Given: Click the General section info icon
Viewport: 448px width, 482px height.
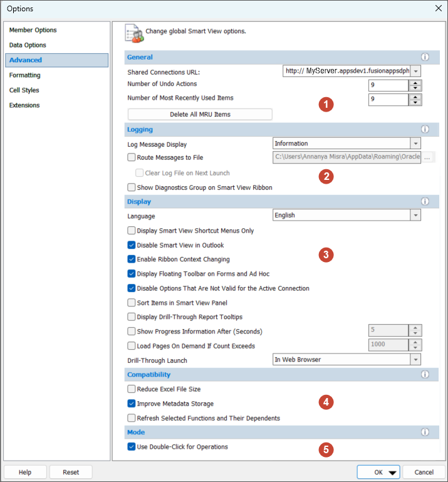Looking at the screenshot, I should click(x=425, y=57).
